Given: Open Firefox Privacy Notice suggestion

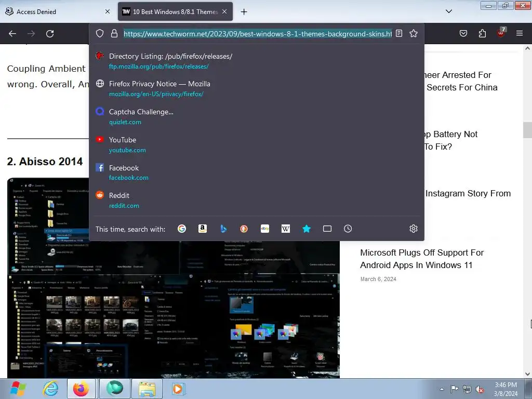Looking at the screenshot, I should click(257, 88).
